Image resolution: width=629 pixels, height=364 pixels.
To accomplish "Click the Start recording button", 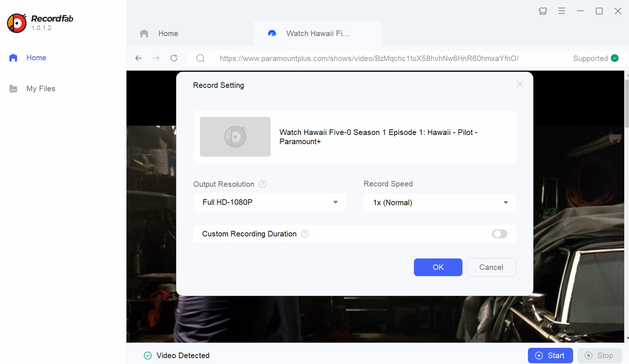I will click(x=550, y=356).
